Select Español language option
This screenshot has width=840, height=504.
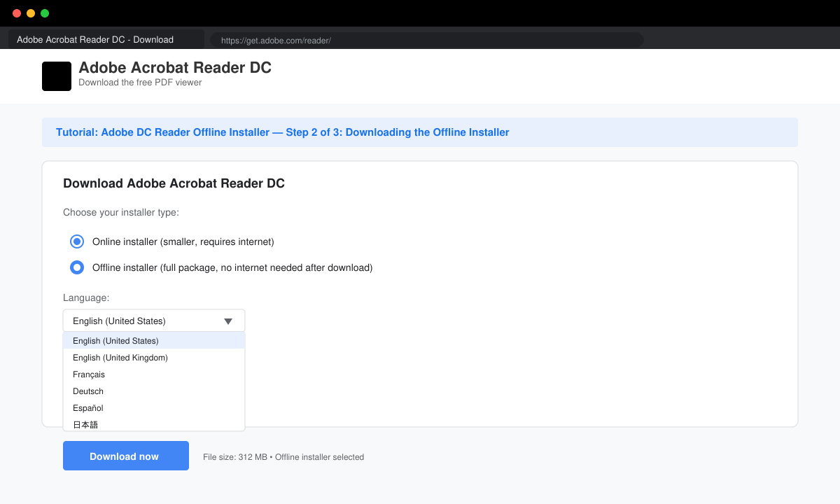coord(154,408)
